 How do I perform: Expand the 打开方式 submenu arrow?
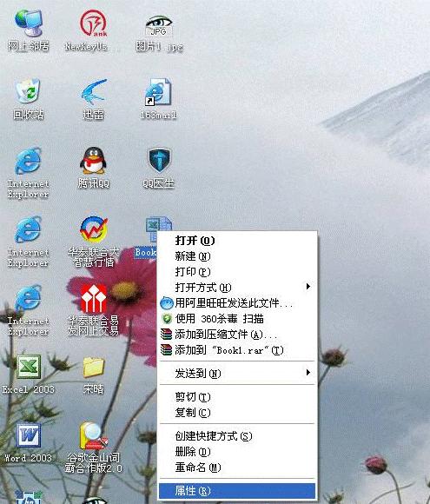[308, 287]
